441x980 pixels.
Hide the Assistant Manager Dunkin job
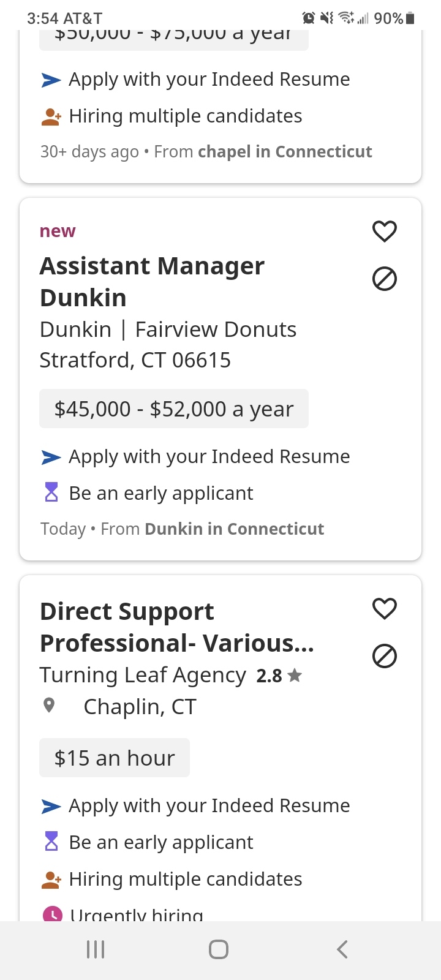click(x=385, y=279)
